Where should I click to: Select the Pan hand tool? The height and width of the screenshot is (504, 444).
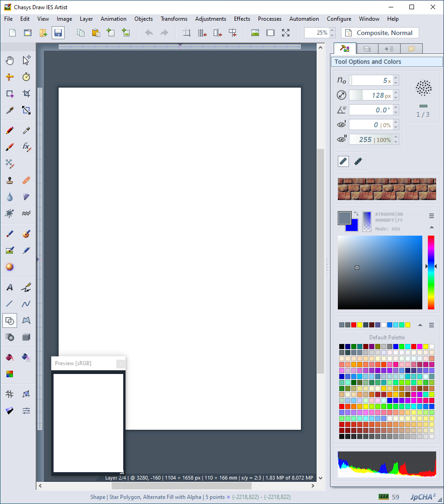coord(10,60)
